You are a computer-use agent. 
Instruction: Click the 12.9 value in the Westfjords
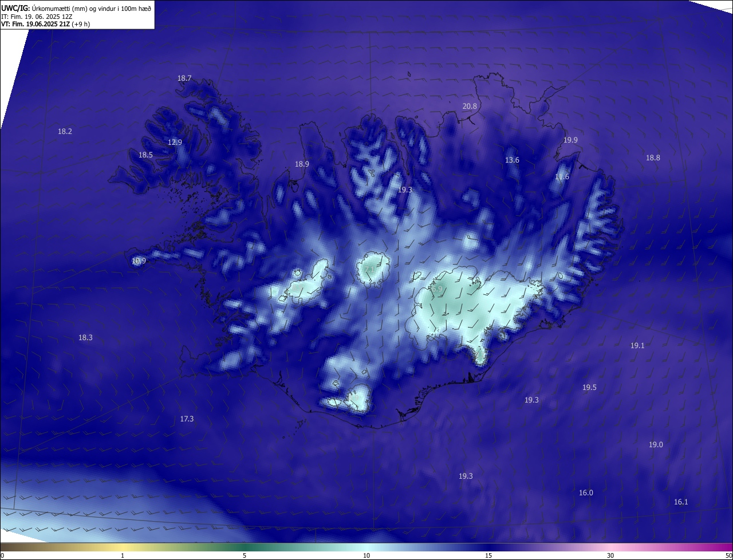[x=175, y=143]
